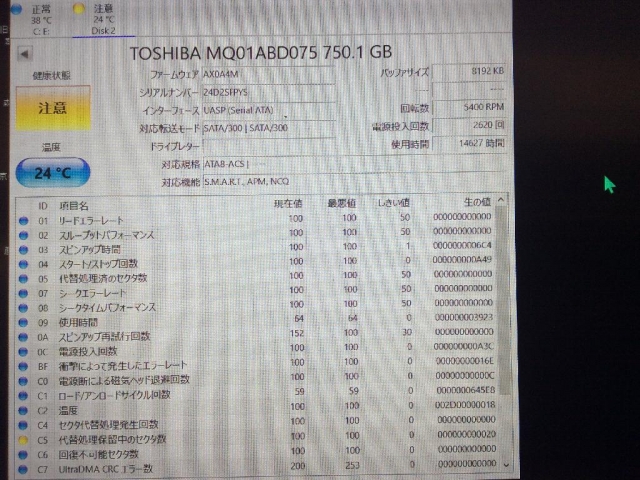The image size is (640, 480).
Task: Click raw value 000000003923 of ID 09
Action: [464, 317]
